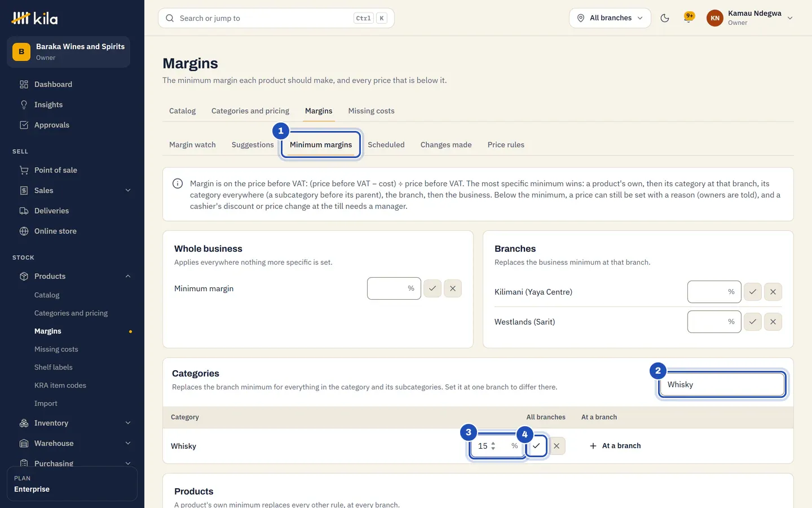Open Shelf labels in sidebar
Viewport: 812px width, 508px height.
(x=54, y=367)
